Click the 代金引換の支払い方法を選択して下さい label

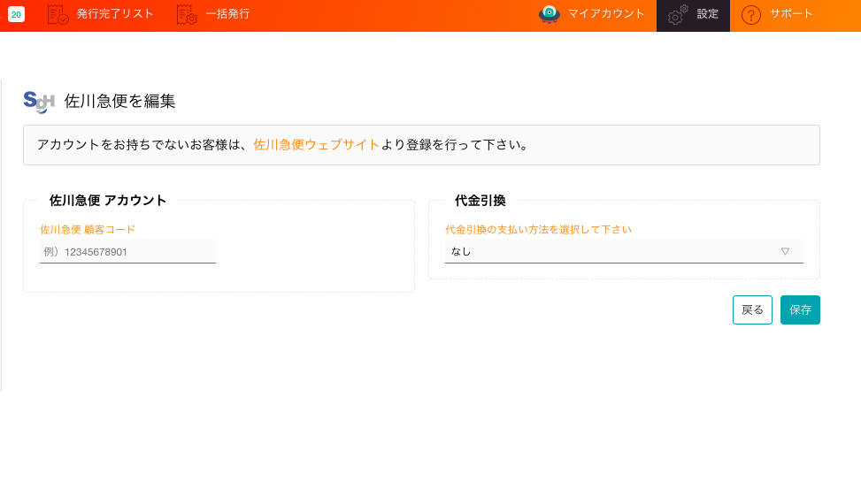(x=538, y=230)
